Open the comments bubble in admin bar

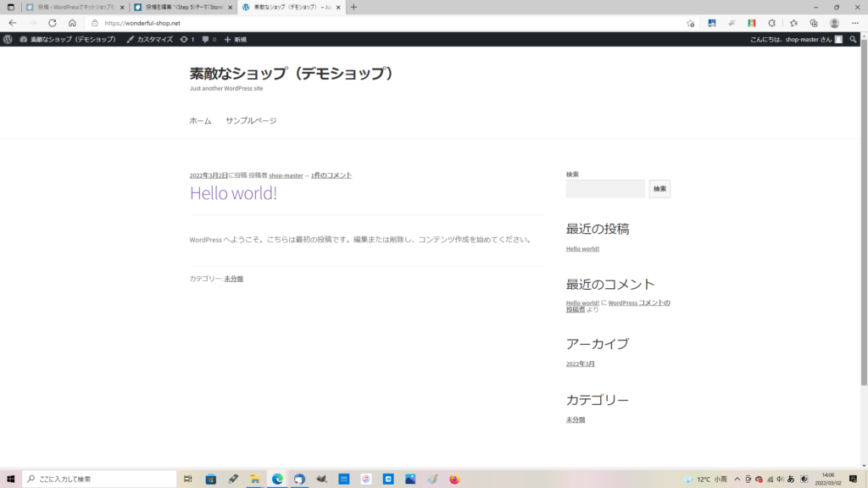pyautogui.click(x=209, y=39)
